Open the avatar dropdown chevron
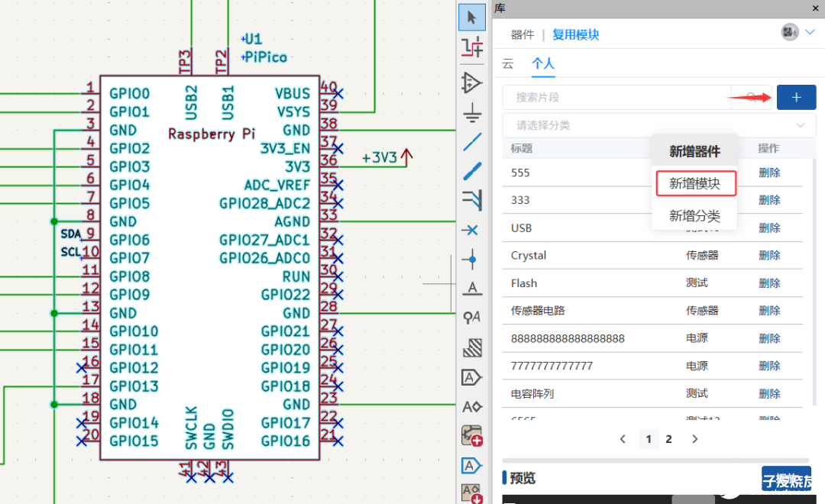The width and height of the screenshot is (825, 504). point(810,32)
